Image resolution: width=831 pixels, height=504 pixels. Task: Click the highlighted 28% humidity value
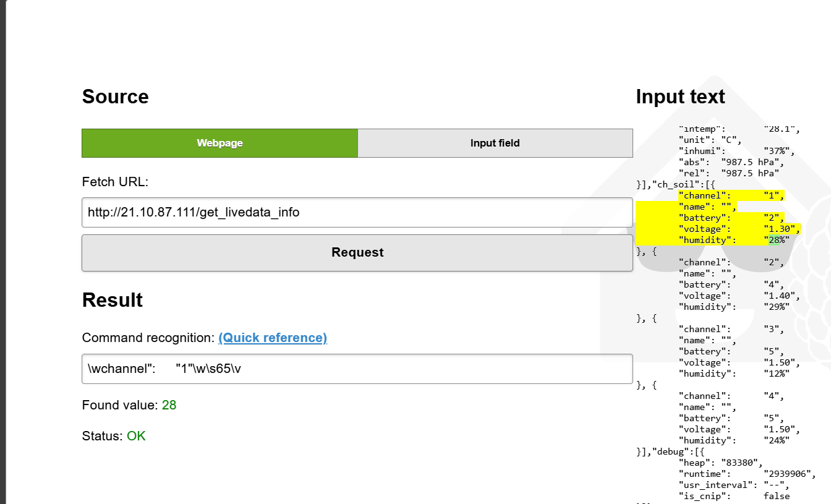point(777,240)
